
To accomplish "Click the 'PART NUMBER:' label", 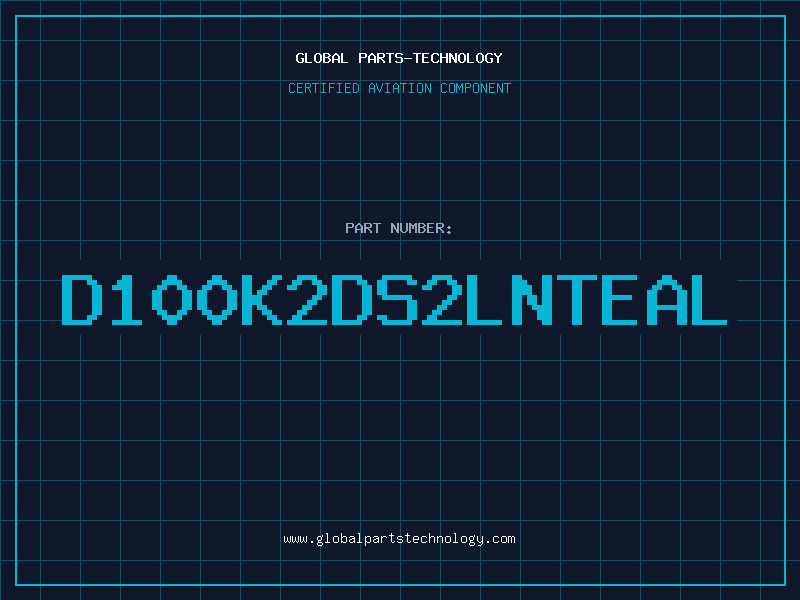I will tap(398, 228).
